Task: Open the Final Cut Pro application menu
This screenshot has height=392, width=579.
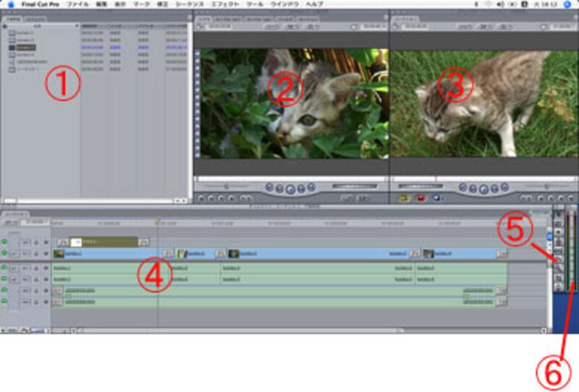Action: click(40, 4)
